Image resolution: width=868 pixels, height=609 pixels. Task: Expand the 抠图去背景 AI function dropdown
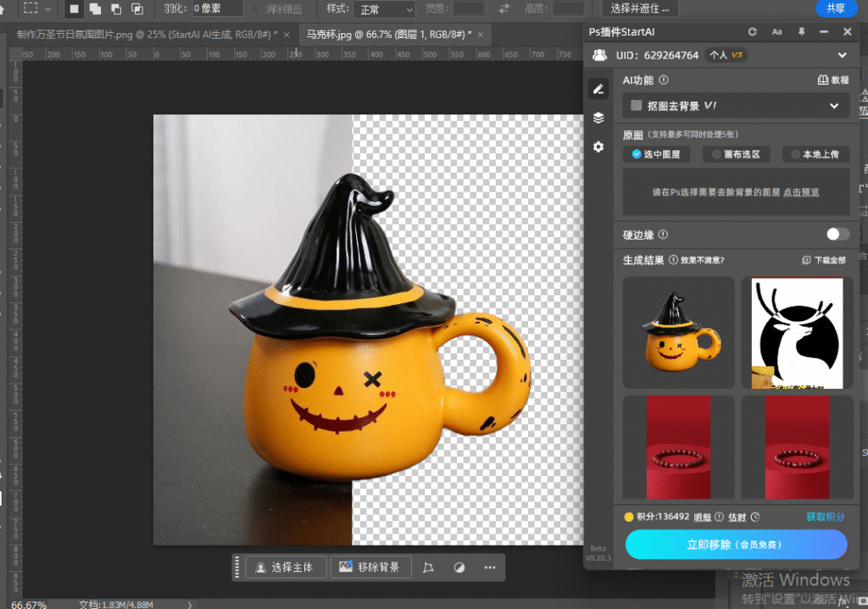tap(735, 106)
